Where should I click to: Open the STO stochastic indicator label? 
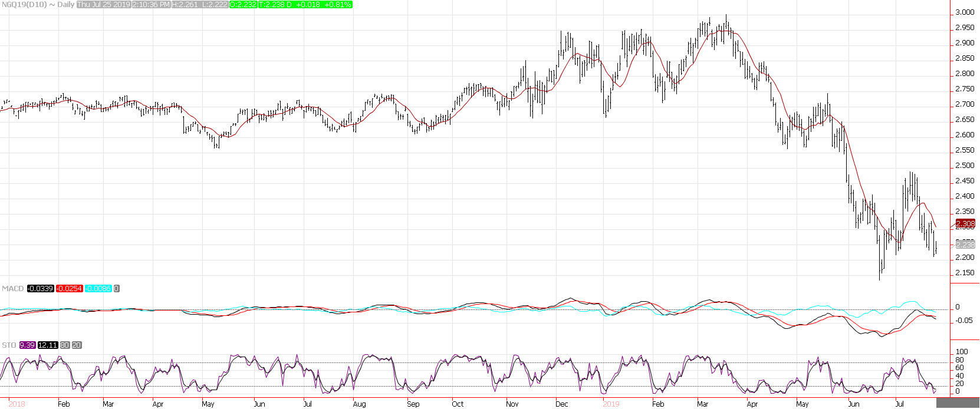[x=9, y=345]
